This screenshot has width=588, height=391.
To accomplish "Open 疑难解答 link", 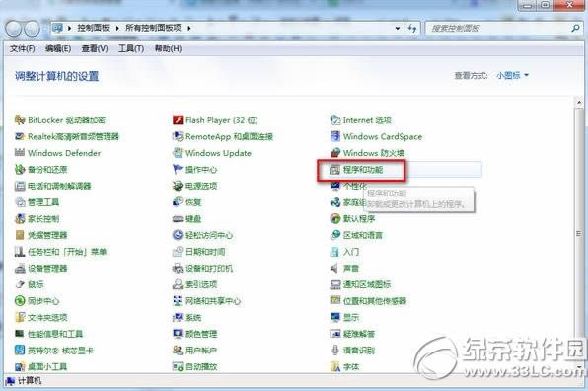I will pos(359,334).
